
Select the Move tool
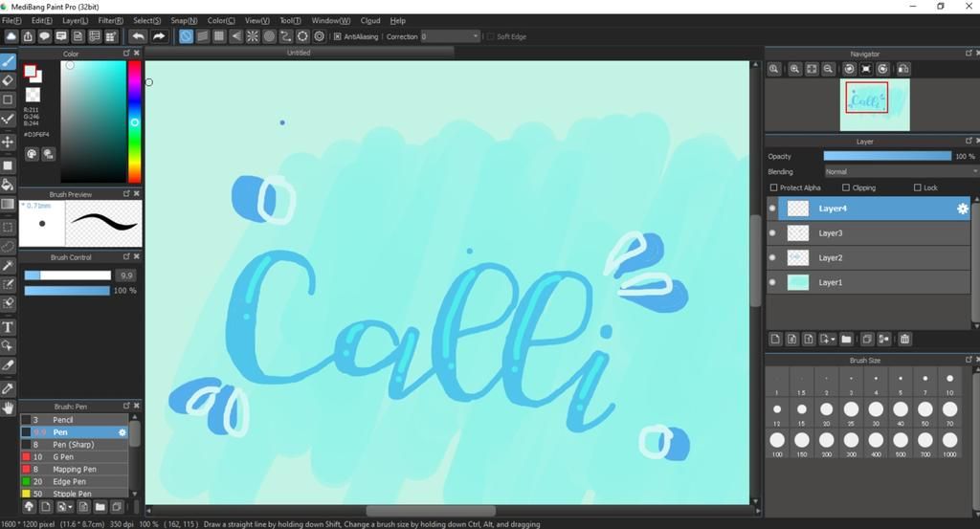[x=8, y=142]
